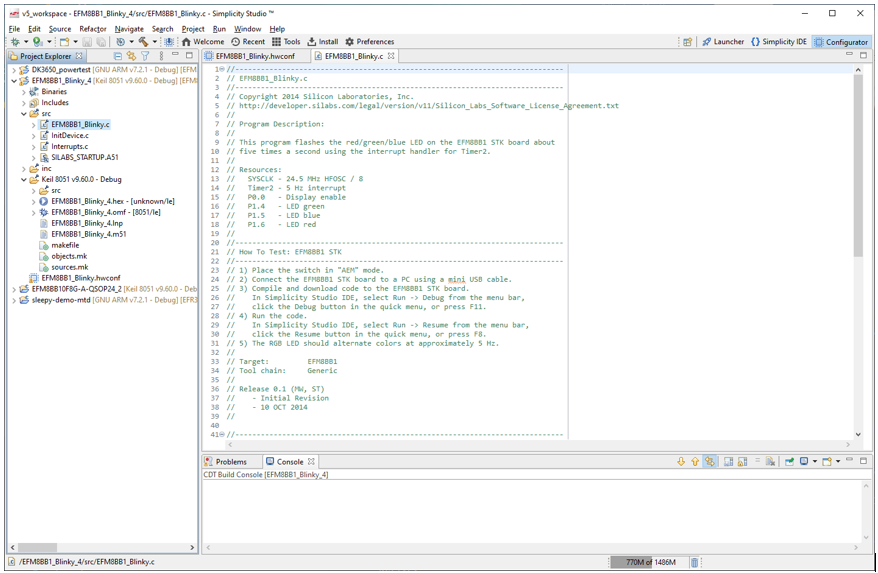The width and height of the screenshot is (878, 573).
Task: Open the Tools dialog
Action: 286,42
